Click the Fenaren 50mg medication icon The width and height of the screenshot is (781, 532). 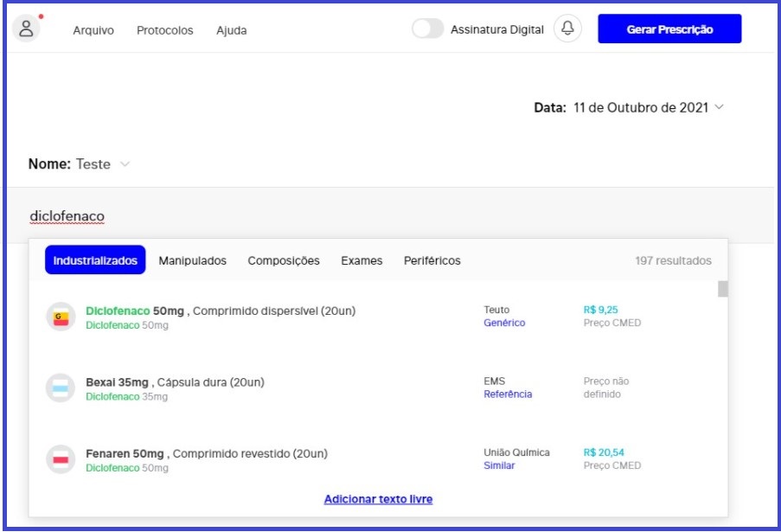pos(61,459)
